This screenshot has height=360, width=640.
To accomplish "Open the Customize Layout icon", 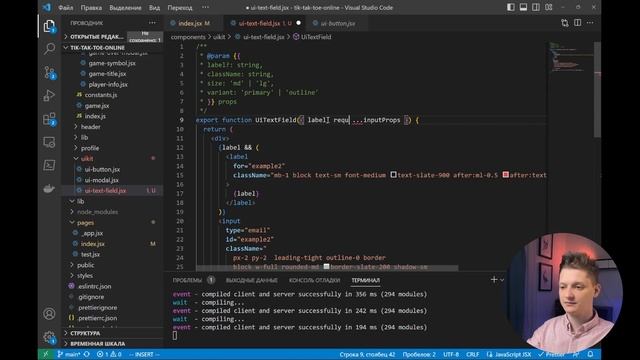I will tap(549, 7).
